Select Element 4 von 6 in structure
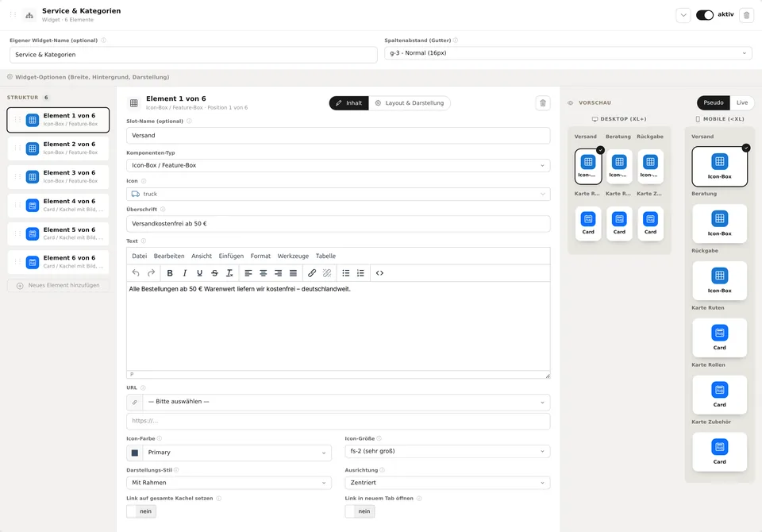The image size is (762, 532). tap(58, 205)
